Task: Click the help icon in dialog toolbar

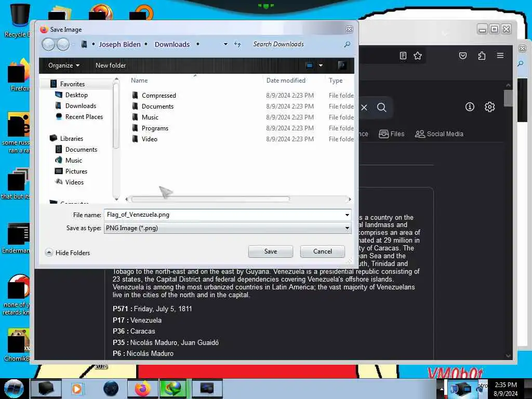Action: click(342, 65)
